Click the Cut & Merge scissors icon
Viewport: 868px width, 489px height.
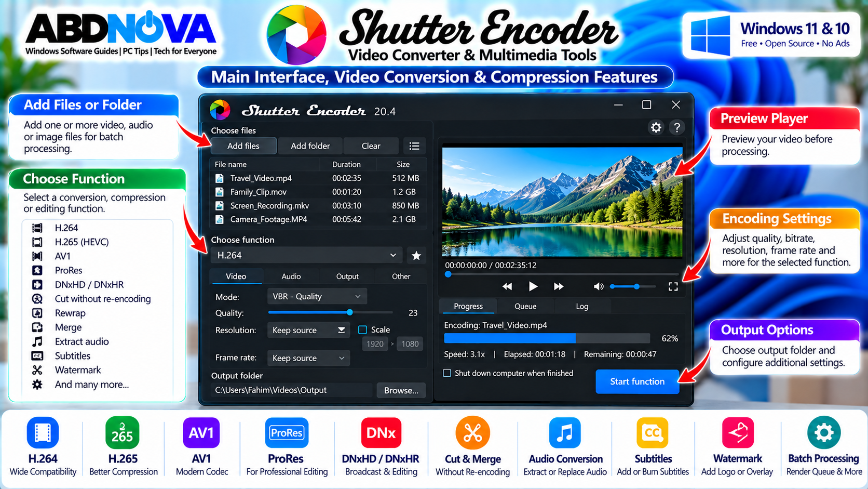472,432
